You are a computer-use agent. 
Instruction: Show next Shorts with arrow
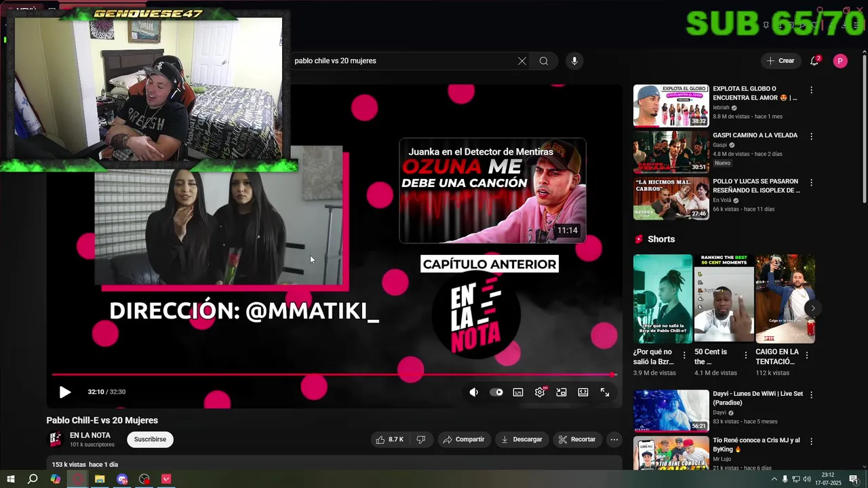point(812,308)
